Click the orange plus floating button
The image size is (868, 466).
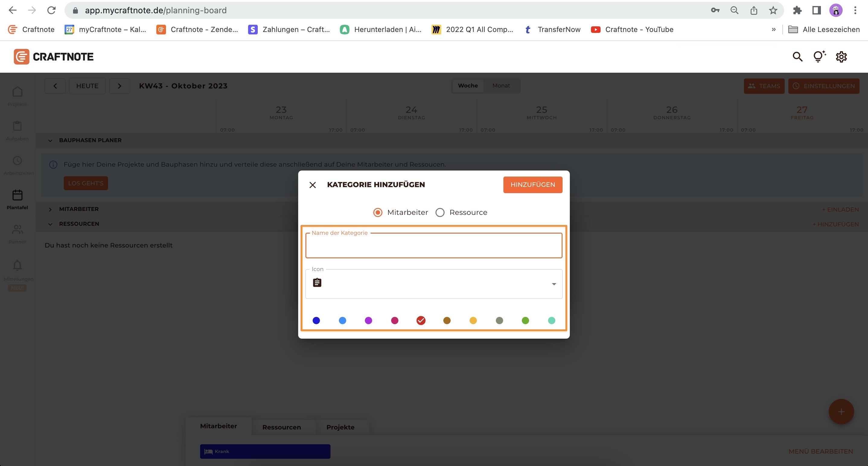point(841,411)
